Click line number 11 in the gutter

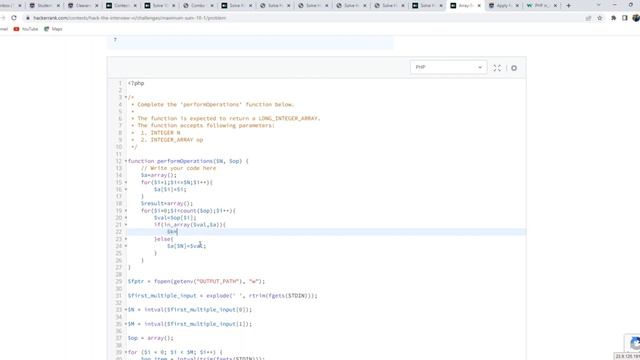(x=119, y=154)
